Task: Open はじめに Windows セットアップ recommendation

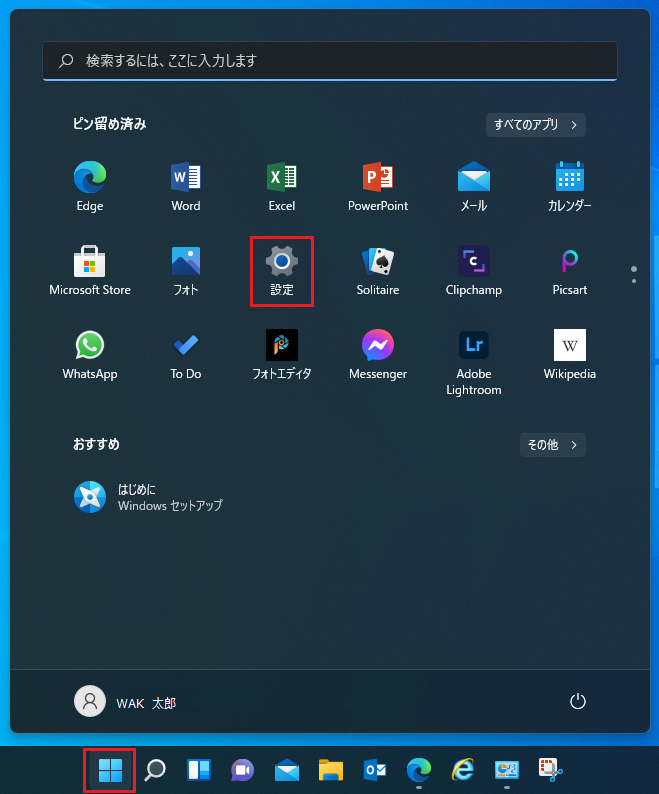Action: (x=148, y=497)
